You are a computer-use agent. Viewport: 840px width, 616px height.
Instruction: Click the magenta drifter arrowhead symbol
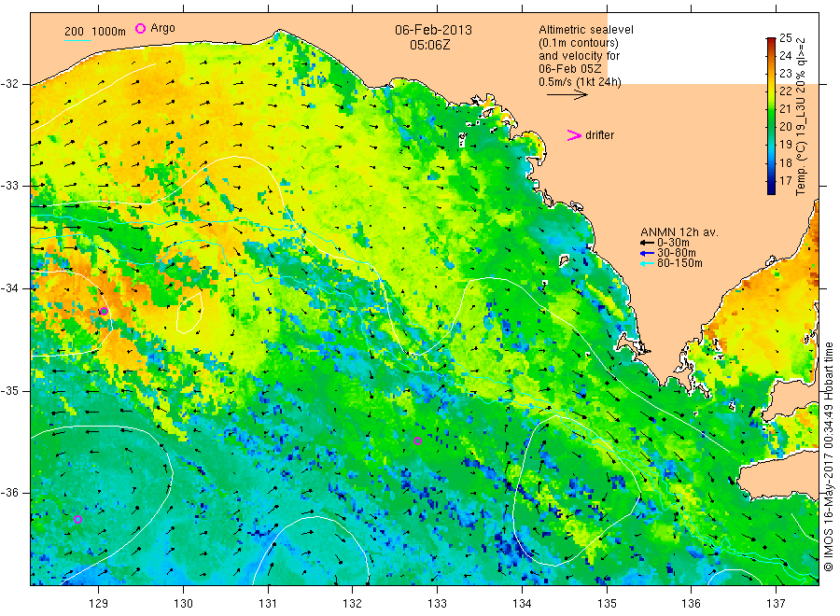pos(574,135)
